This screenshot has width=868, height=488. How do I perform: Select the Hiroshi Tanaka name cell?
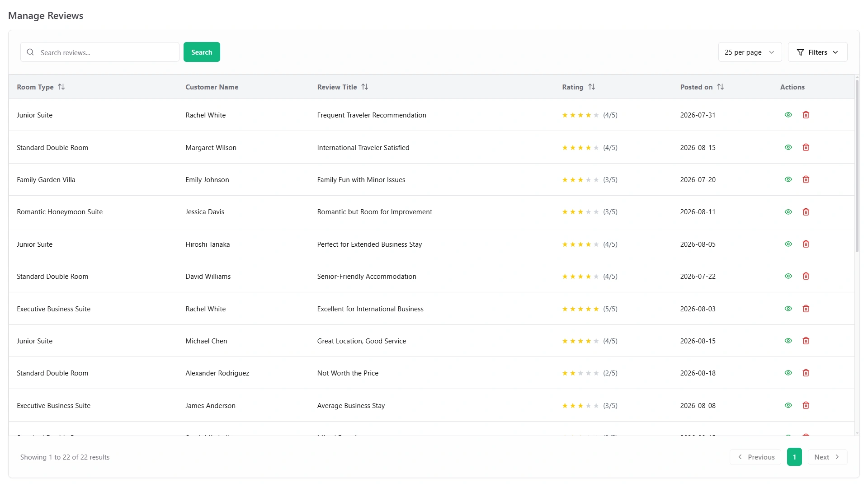click(208, 244)
